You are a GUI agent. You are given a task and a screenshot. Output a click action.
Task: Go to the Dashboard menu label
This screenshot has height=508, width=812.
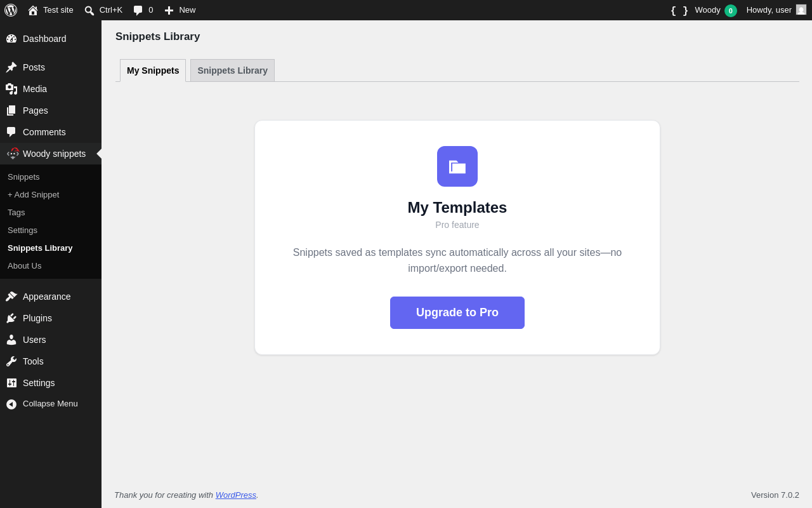pyautogui.click(x=44, y=39)
